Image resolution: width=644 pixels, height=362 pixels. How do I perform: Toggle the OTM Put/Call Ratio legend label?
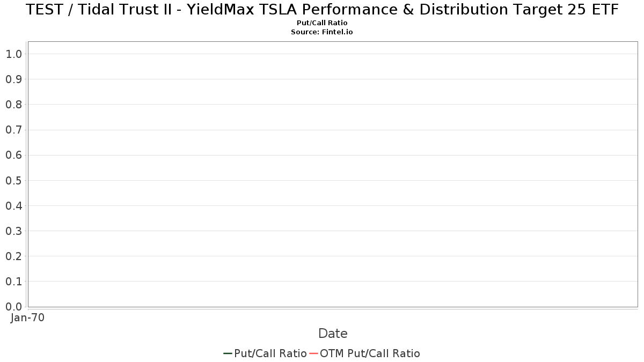(370, 353)
